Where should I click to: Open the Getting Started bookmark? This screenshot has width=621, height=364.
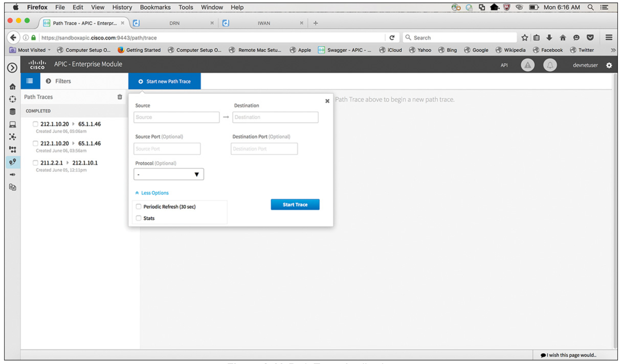tap(139, 50)
